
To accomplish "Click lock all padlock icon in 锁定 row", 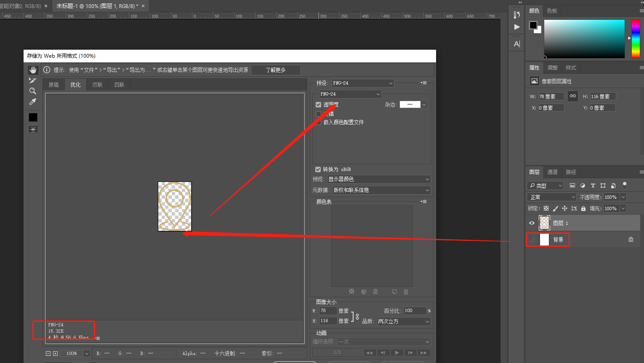I will [583, 208].
